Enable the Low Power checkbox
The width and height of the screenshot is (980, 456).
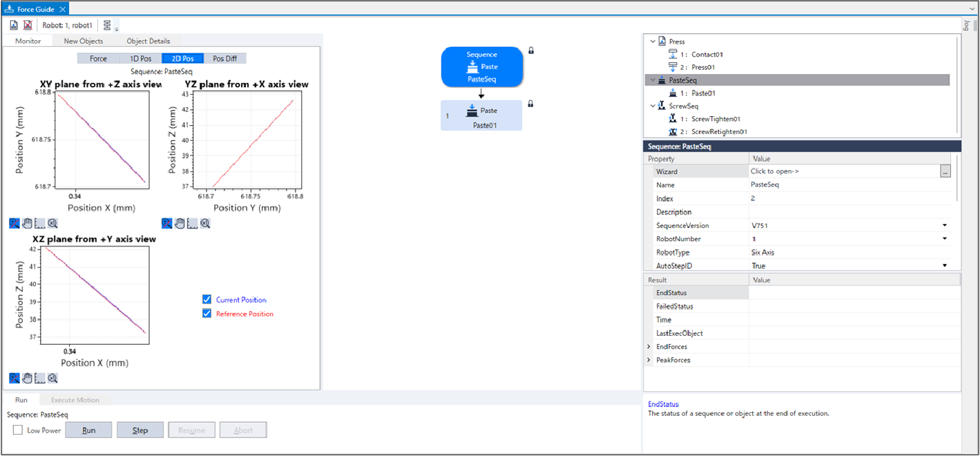coord(18,430)
